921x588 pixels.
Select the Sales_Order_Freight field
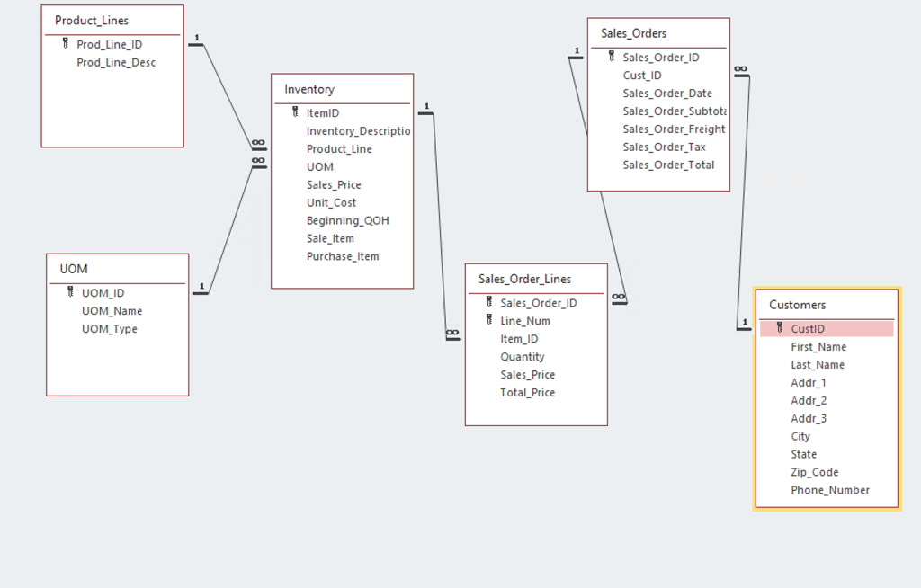(674, 129)
